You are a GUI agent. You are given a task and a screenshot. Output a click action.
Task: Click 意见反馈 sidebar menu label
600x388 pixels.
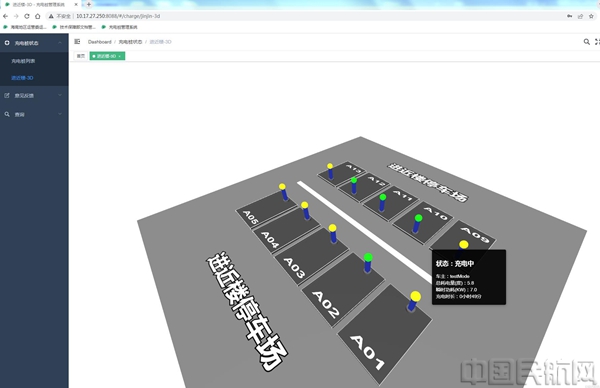point(24,96)
